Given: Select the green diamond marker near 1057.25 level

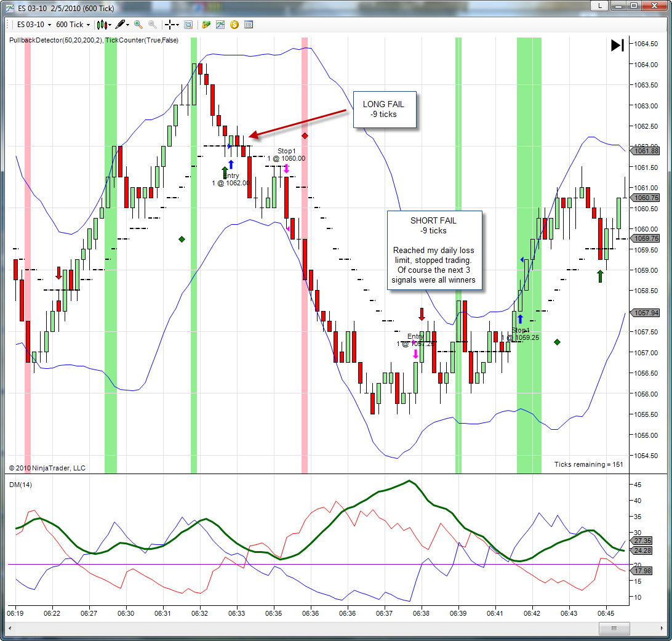Looking at the screenshot, I should coord(557,342).
